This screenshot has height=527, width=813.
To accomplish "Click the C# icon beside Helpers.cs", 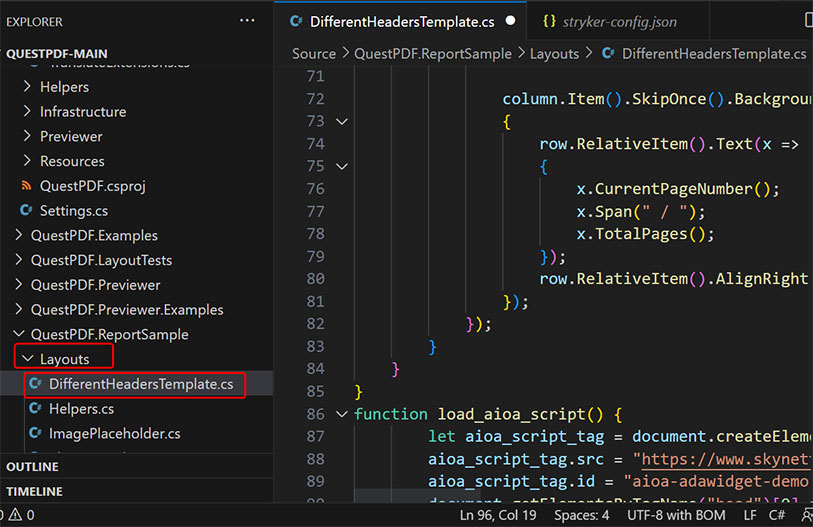I will [36, 409].
